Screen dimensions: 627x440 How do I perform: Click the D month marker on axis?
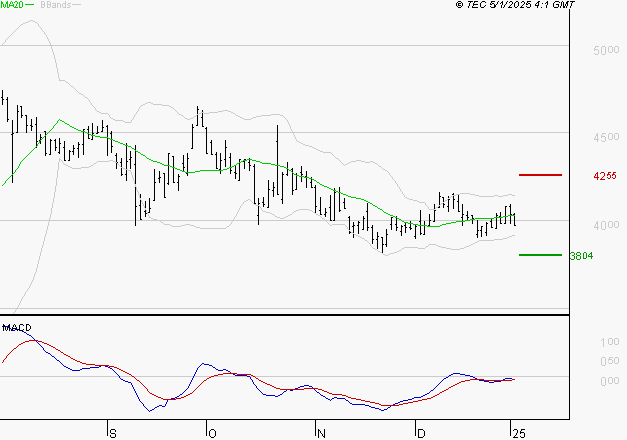421,434
